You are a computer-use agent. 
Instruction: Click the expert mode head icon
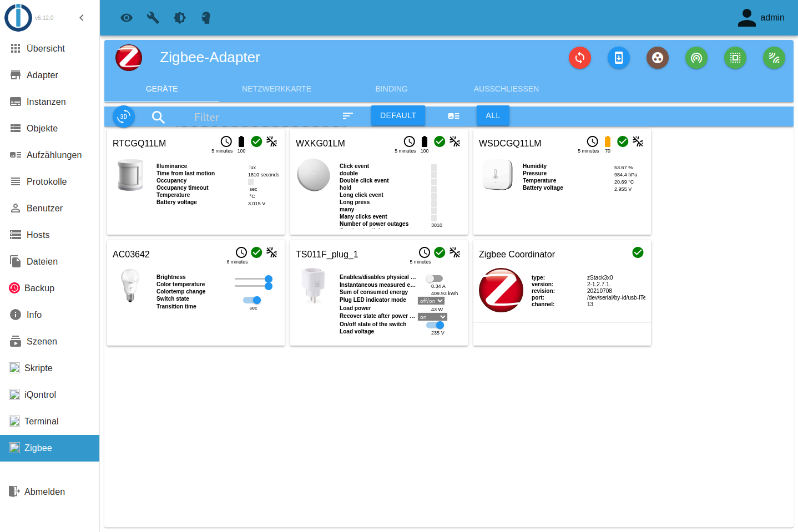(206, 18)
